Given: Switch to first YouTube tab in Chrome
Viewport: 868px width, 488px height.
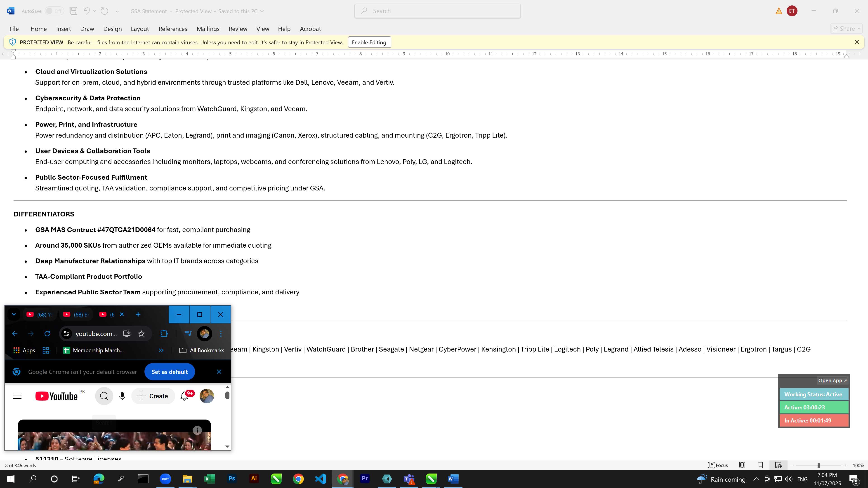Looking at the screenshot, I should click(40, 314).
